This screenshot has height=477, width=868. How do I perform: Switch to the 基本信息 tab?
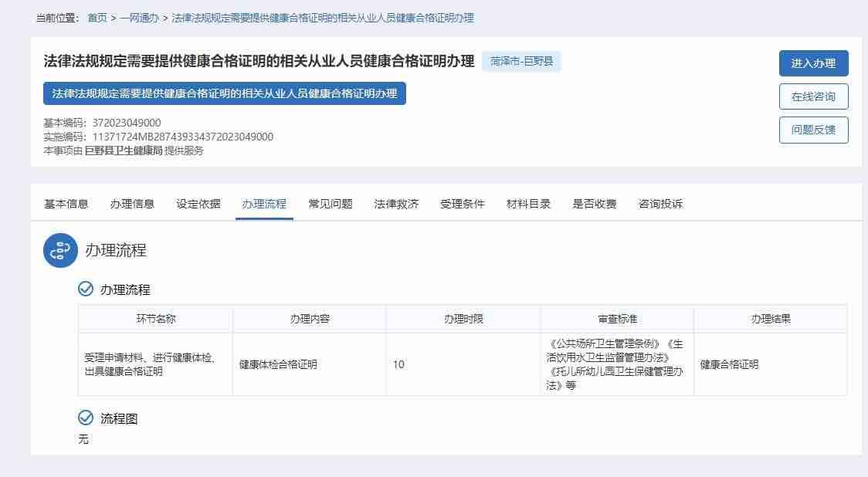66,204
